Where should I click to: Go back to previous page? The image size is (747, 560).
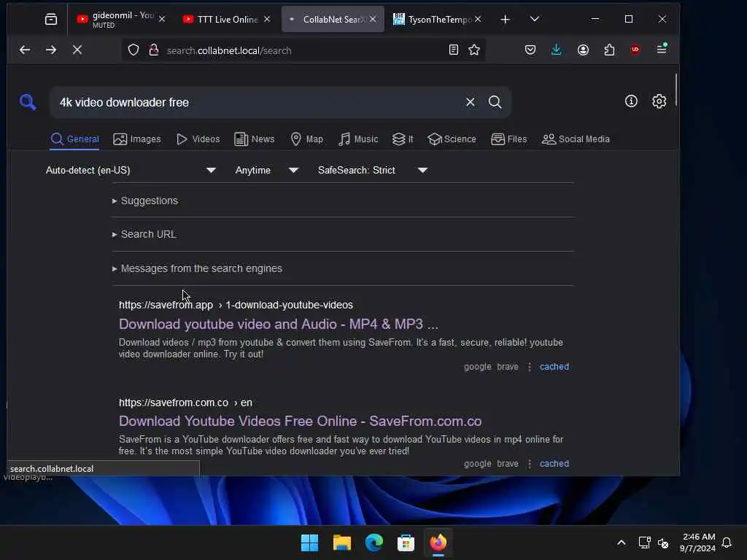click(25, 50)
